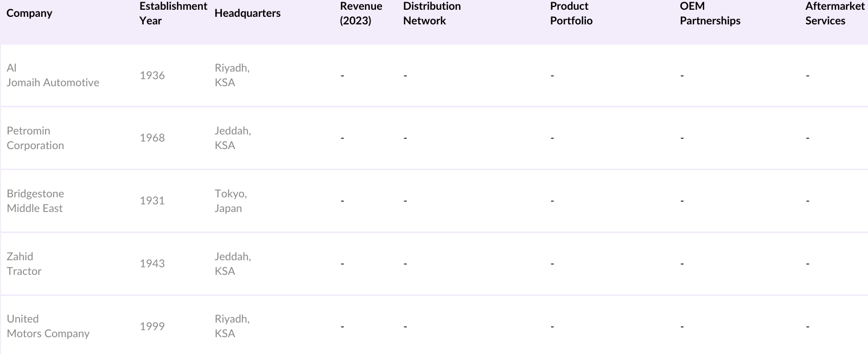Screen dimensions: 868x354
Task: Select the Establishment Year column header
Action: (x=173, y=13)
